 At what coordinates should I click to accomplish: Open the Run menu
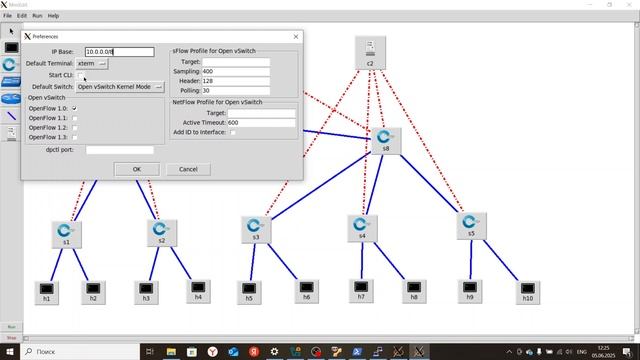coord(37,16)
